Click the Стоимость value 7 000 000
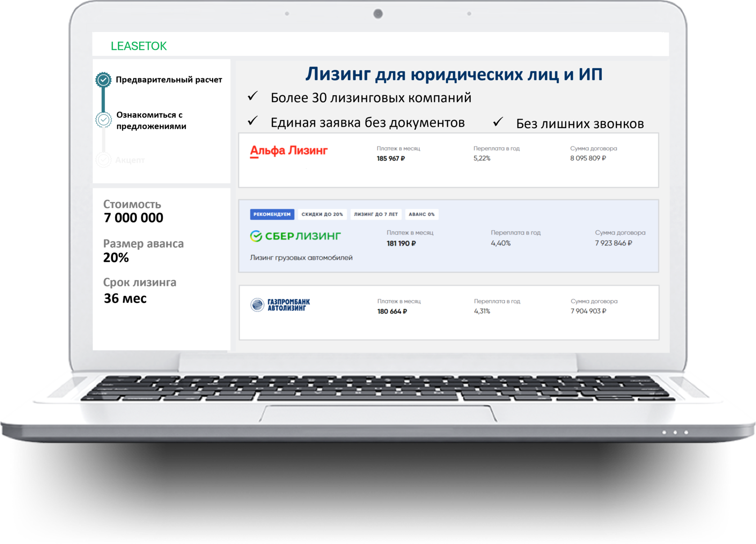 point(134,218)
